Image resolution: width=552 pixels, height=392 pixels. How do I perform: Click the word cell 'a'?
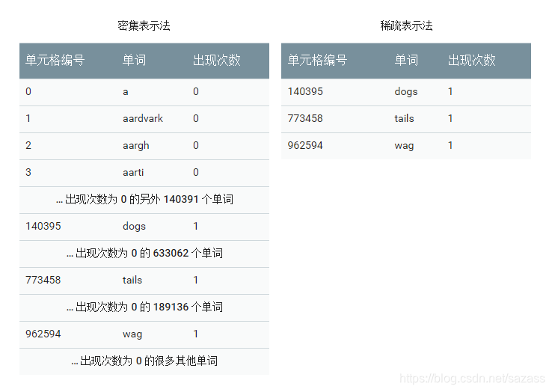pyautogui.click(x=126, y=92)
